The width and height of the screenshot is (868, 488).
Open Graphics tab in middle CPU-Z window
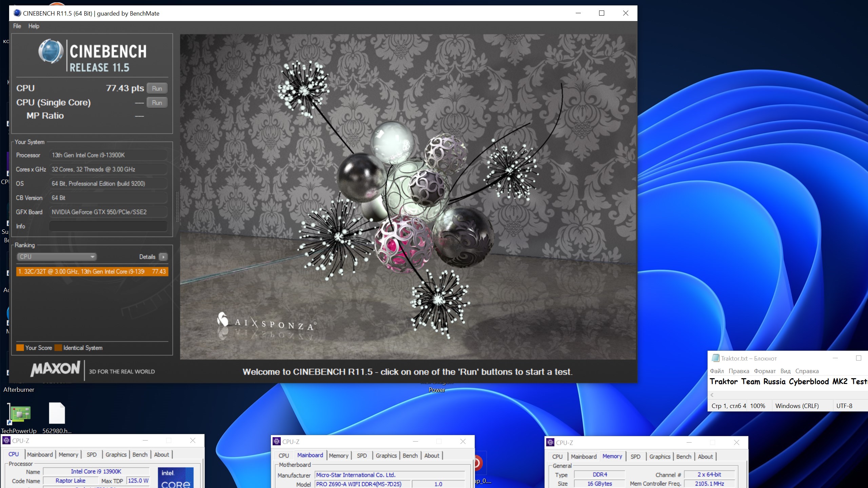pos(386,456)
